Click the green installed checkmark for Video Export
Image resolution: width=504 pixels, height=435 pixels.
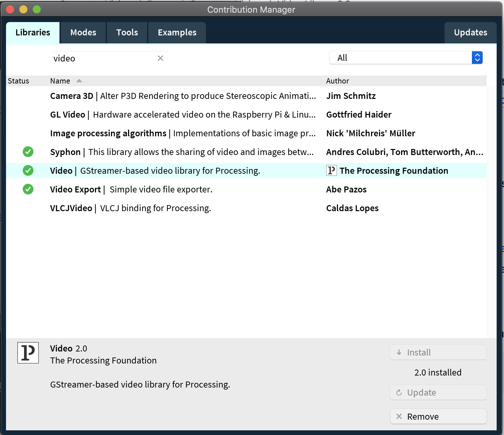click(28, 189)
